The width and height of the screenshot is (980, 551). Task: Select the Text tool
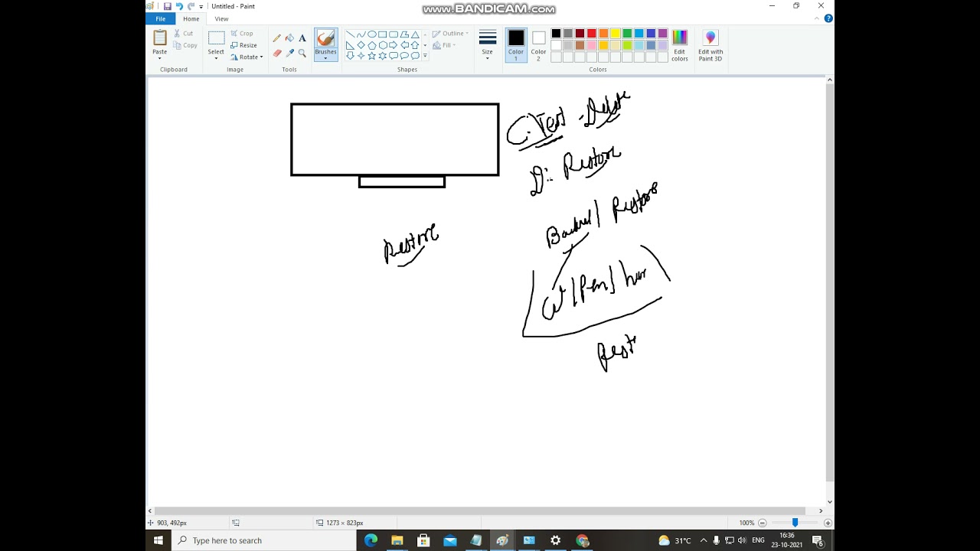pos(302,38)
